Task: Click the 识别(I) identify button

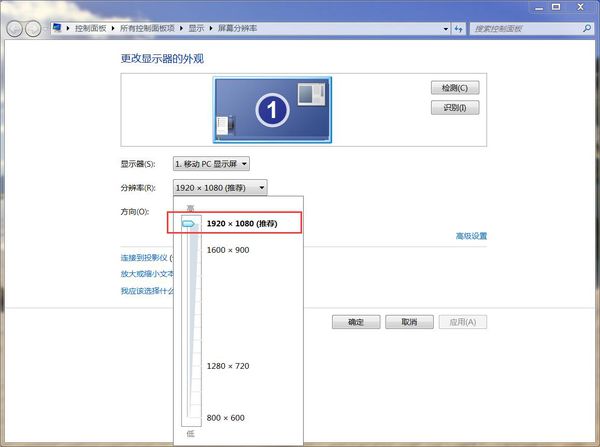Action: (455, 108)
